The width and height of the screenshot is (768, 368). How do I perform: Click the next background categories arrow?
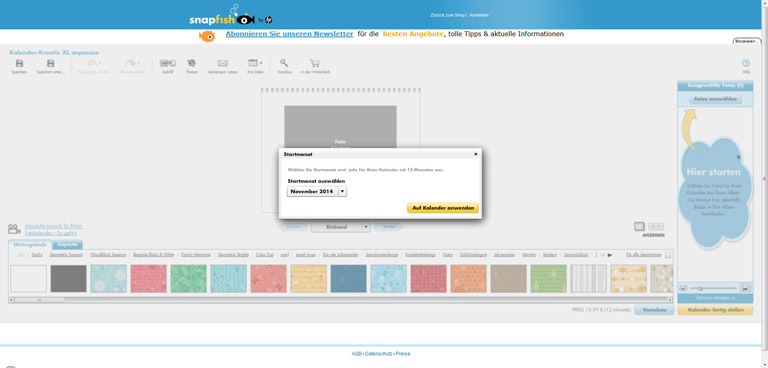(610, 255)
